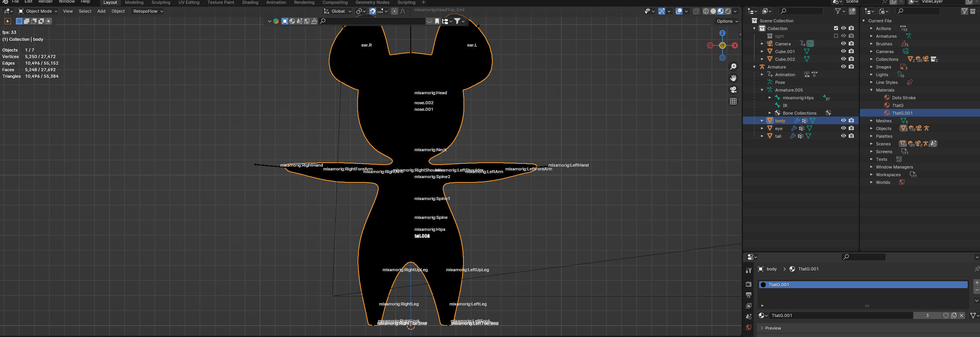
Task: Click the red X axis gizmo ball
Action: 735,45
